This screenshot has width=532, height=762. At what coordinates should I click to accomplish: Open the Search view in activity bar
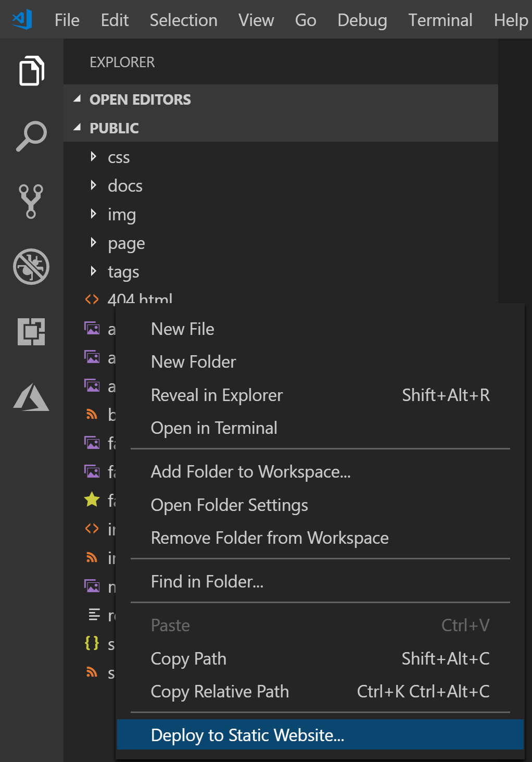point(32,136)
